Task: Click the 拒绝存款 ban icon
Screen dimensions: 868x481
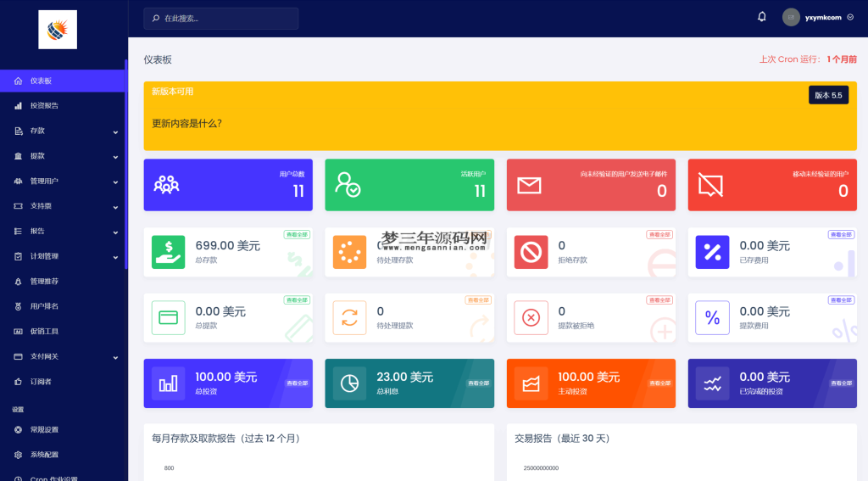Action: [x=531, y=252]
